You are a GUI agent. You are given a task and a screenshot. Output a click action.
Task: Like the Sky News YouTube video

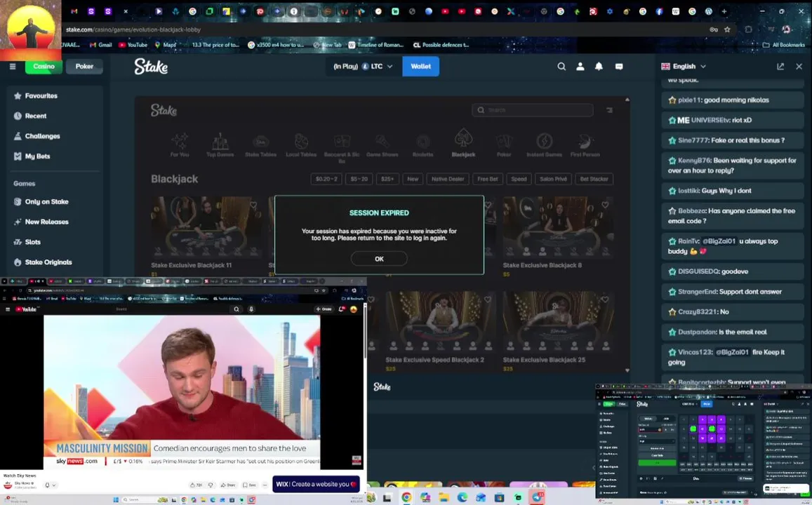[x=196, y=485]
